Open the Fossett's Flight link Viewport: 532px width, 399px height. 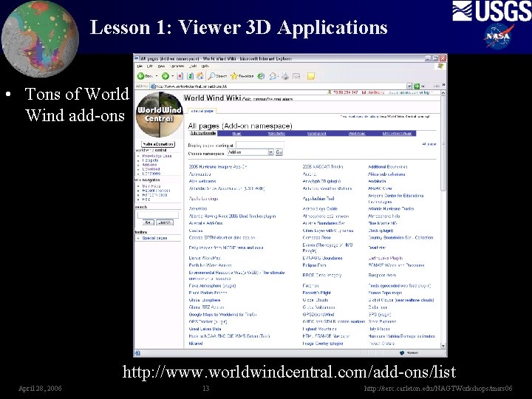click(316, 293)
